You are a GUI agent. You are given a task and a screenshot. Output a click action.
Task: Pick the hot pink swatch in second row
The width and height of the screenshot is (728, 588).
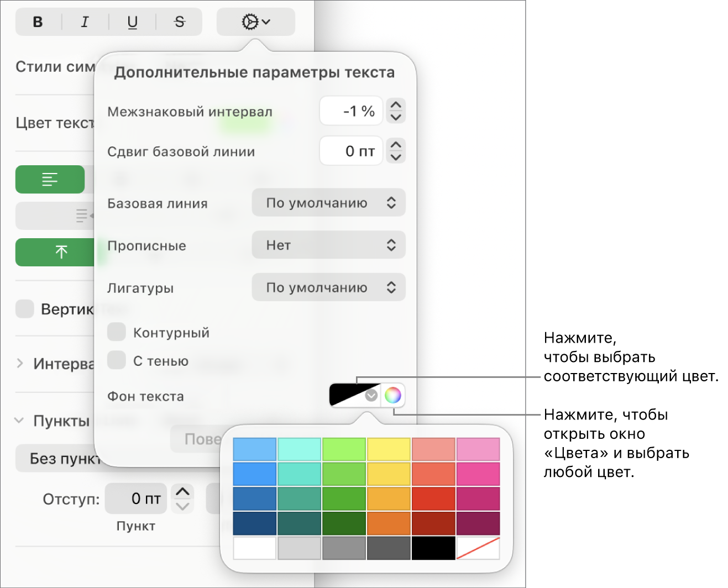479,474
